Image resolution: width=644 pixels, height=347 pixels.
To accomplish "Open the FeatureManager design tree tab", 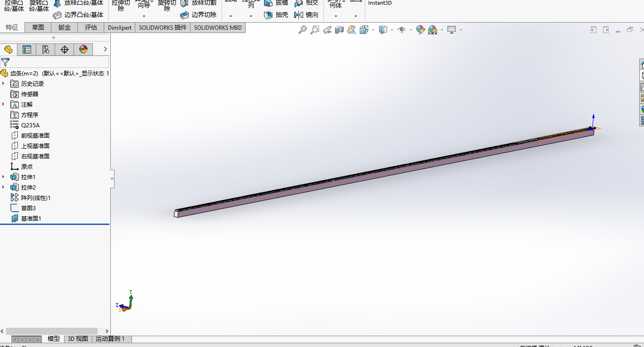I will coord(8,50).
